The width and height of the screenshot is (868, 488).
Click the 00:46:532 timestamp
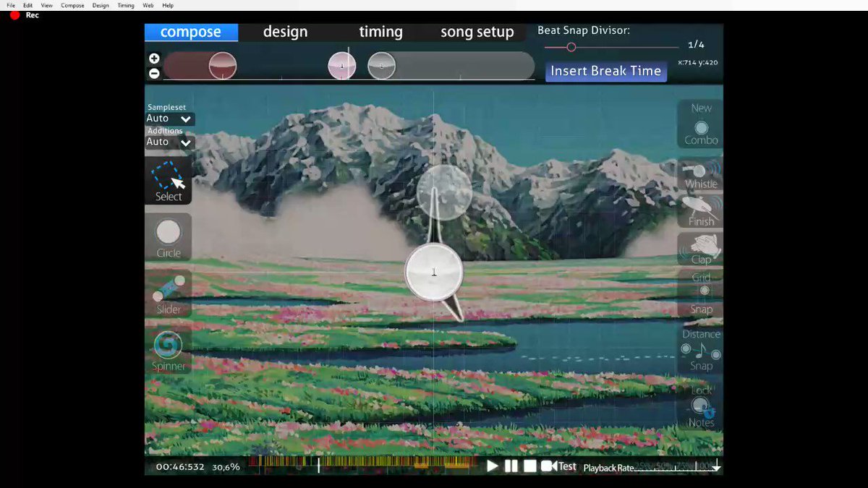click(x=180, y=467)
